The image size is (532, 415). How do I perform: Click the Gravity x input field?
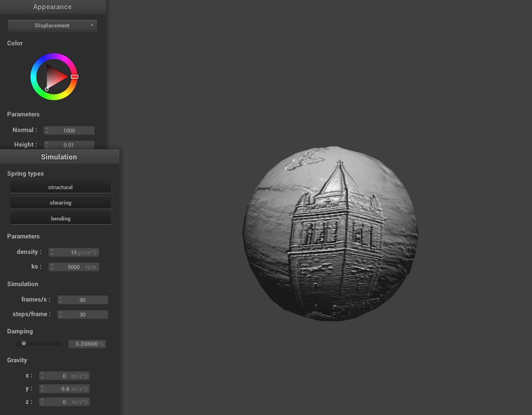[x=64, y=376]
